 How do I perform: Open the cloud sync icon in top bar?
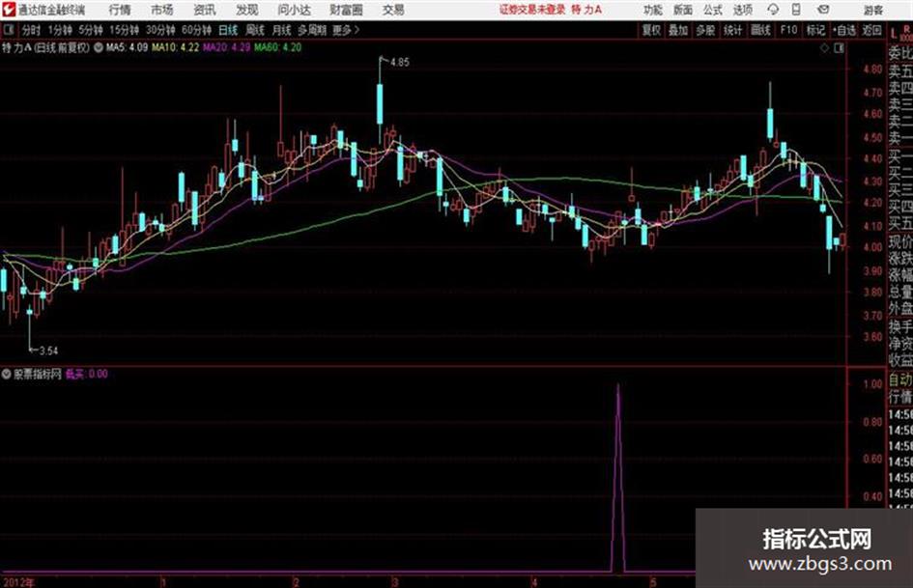pyautogui.click(x=773, y=10)
